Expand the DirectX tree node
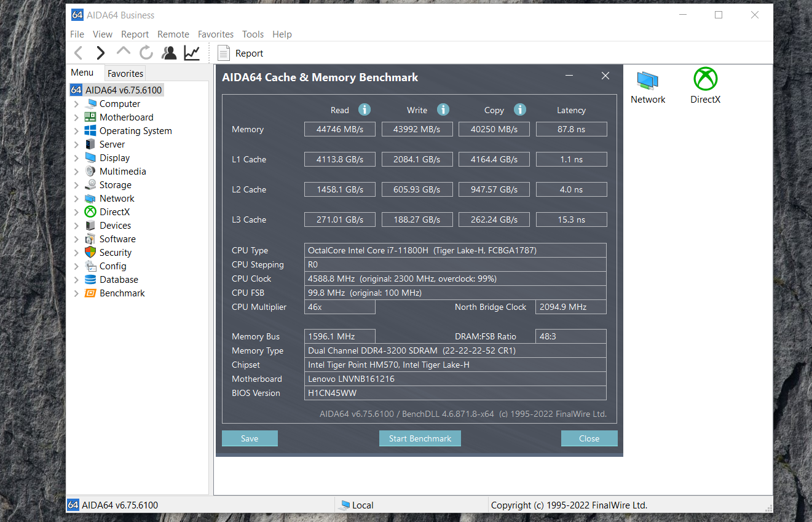The height and width of the screenshot is (522, 812). (76, 212)
